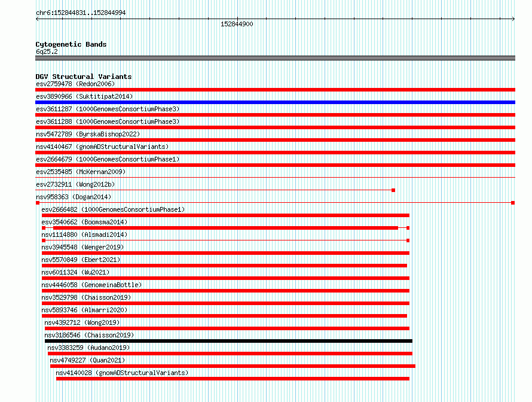Click nsv5472789 (ByrskaBishop2022) label

click(88, 134)
